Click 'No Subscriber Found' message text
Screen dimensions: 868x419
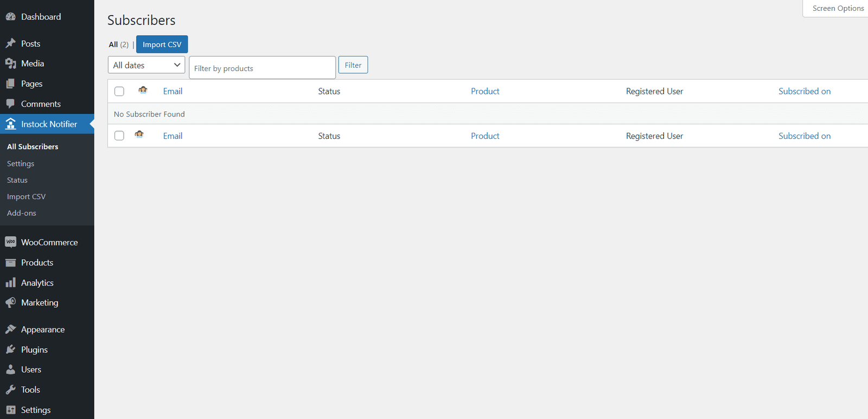[149, 114]
